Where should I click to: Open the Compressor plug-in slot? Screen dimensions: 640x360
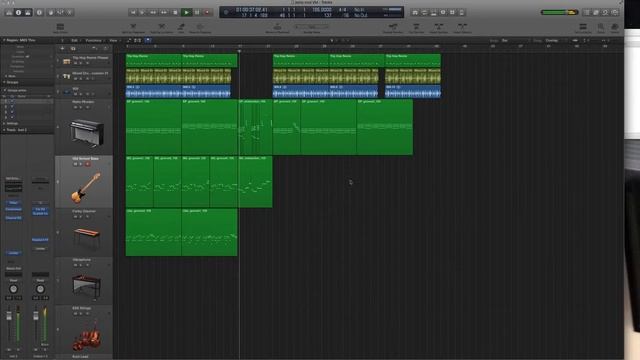[13, 209]
